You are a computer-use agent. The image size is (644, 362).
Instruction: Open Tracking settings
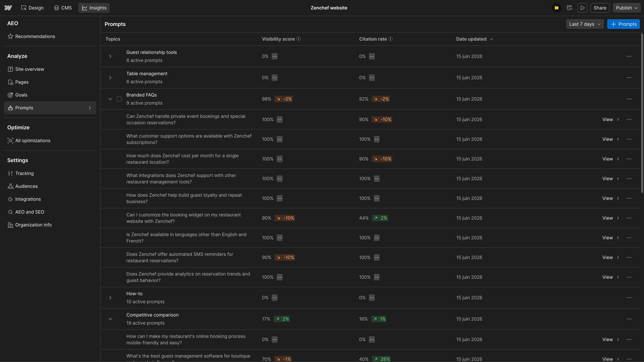click(x=50, y=173)
